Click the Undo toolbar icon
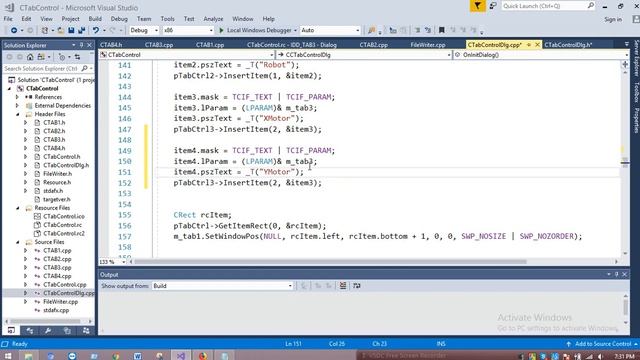The image size is (640, 360). (x=96, y=30)
